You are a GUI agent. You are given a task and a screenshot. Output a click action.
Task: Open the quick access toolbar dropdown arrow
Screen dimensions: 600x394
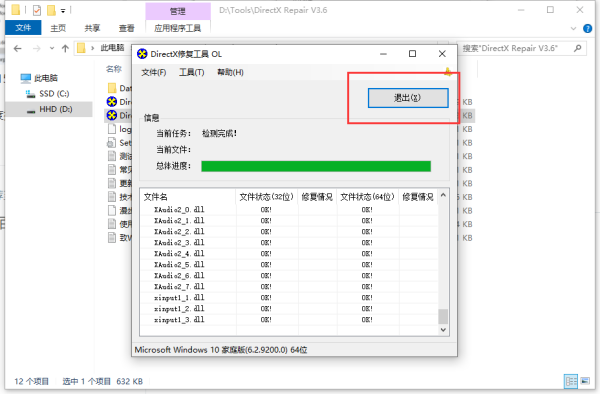tap(63, 11)
